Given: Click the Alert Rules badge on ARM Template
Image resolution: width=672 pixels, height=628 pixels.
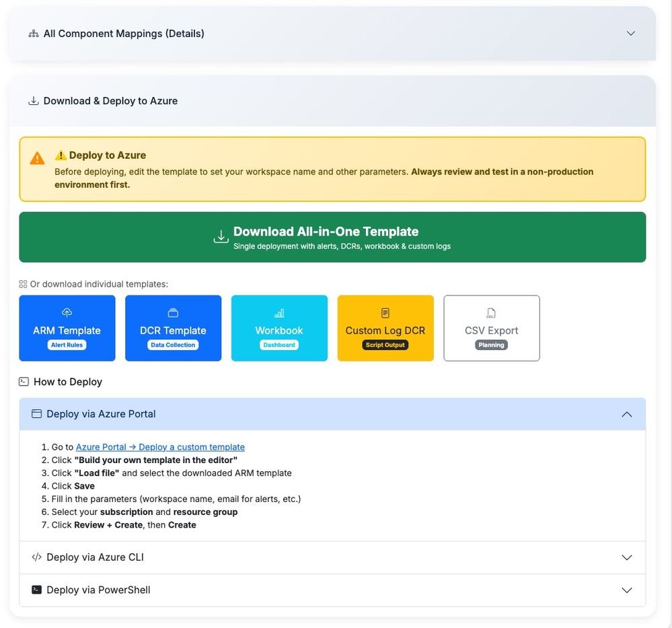Looking at the screenshot, I should point(67,344).
